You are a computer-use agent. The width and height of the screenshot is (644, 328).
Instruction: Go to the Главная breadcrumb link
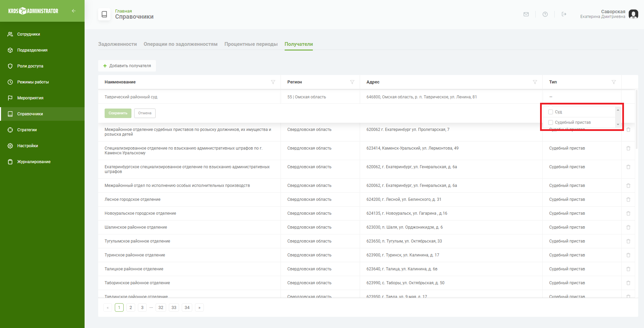(x=124, y=11)
